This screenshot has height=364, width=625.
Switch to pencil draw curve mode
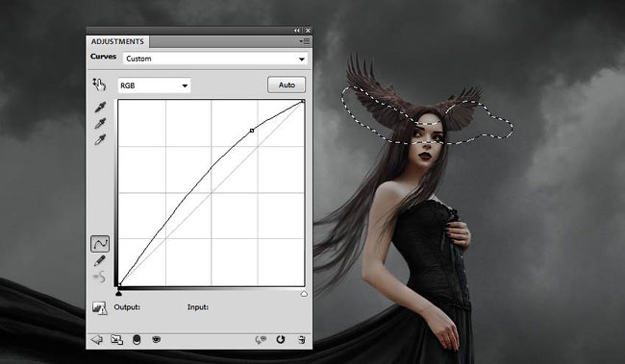(x=99, y=261)
